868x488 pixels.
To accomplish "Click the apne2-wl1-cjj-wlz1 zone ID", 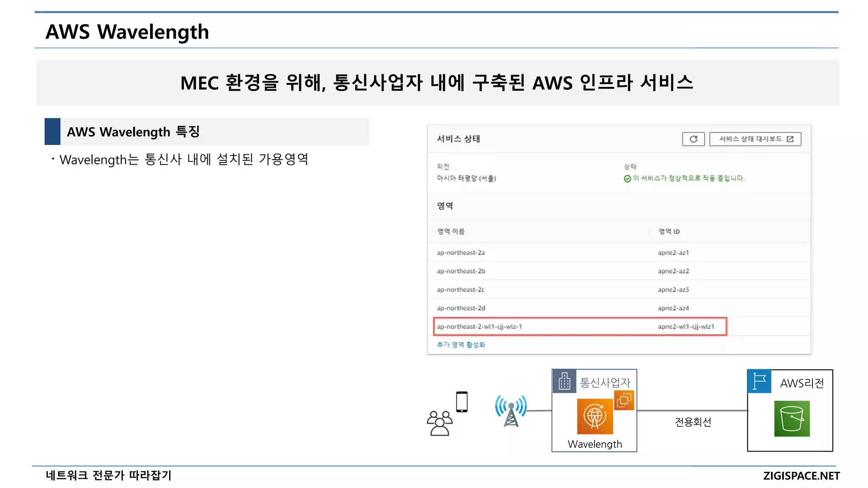I will coord(686,326).
